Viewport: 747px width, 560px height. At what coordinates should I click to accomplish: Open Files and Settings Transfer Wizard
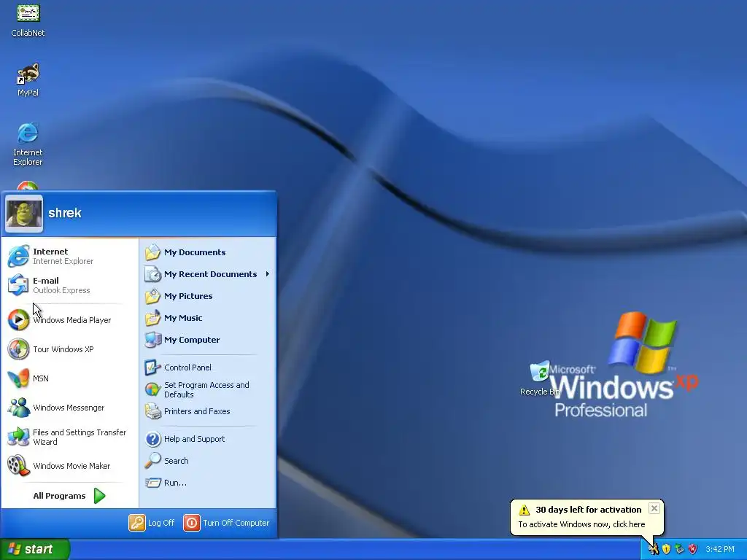tap(69, 437)
